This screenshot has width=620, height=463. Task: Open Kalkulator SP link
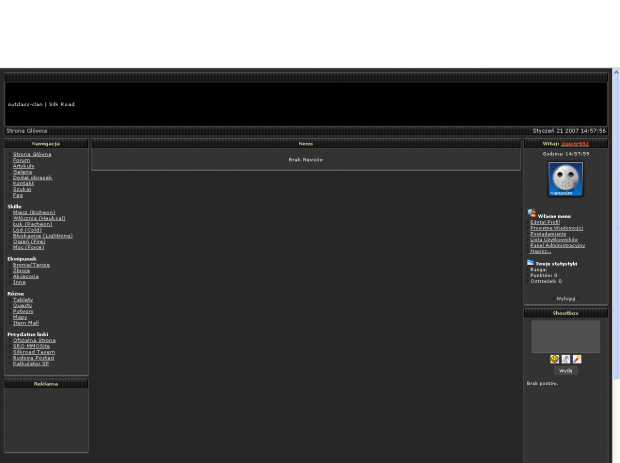[31, 363]
